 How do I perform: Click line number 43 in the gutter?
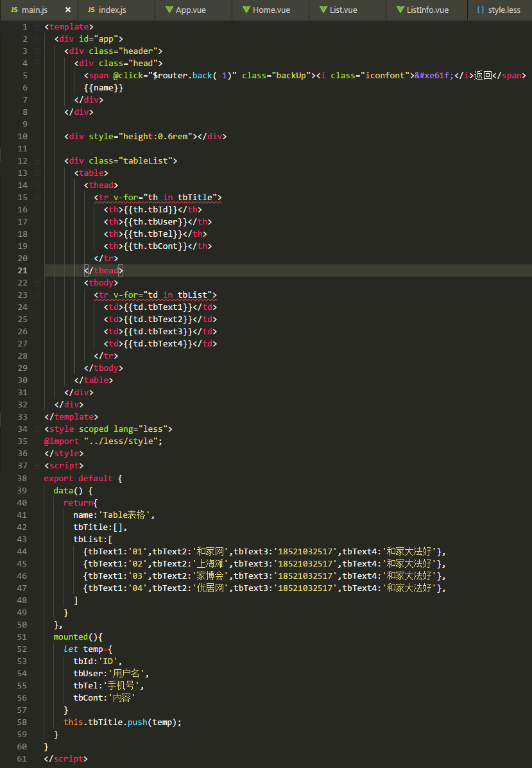22,539
